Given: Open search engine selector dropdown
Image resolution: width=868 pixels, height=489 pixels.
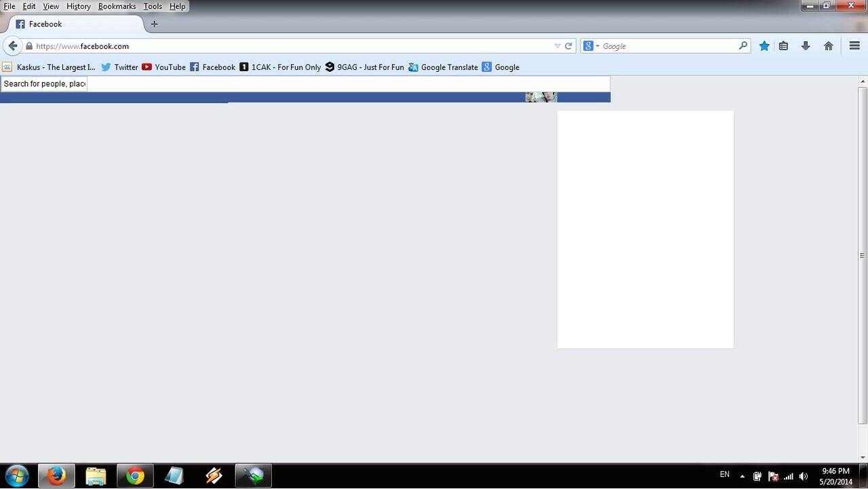Looking at the screenshot, I should (x=591, y=46).
